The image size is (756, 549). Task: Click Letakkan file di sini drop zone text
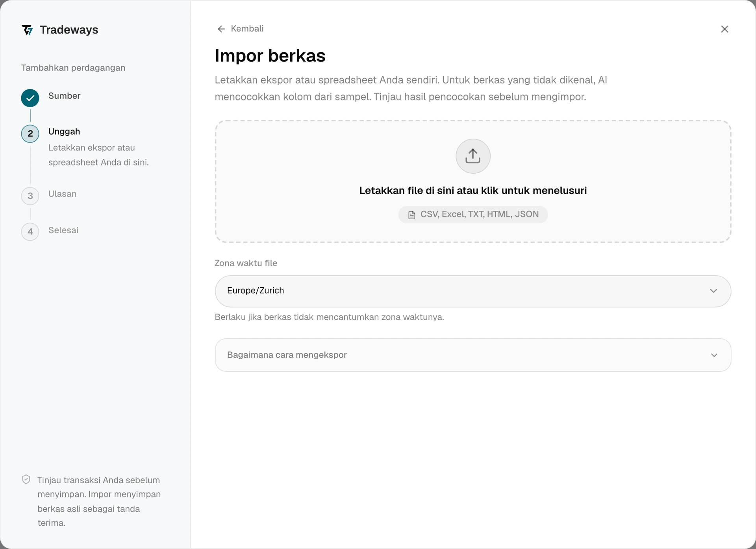473,191
